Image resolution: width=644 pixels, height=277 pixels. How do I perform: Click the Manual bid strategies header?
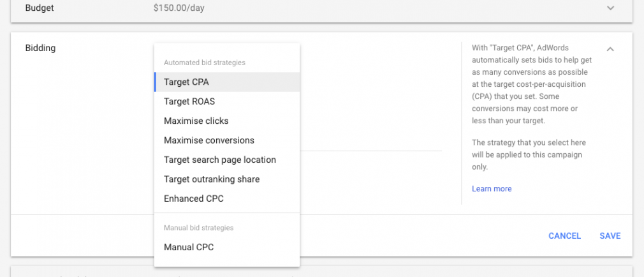[x=199, y=228]
